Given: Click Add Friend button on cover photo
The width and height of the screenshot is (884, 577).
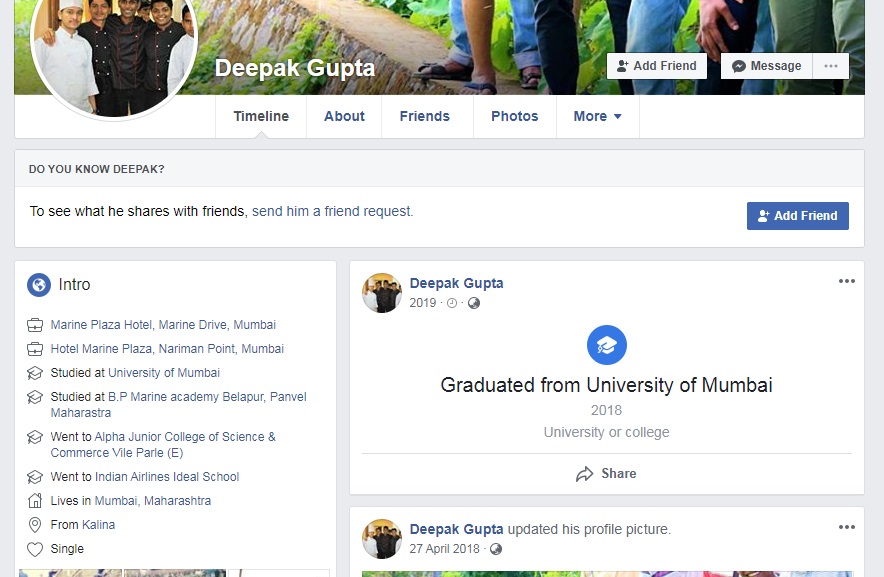Looking at the screenshot, I should 657,66.
